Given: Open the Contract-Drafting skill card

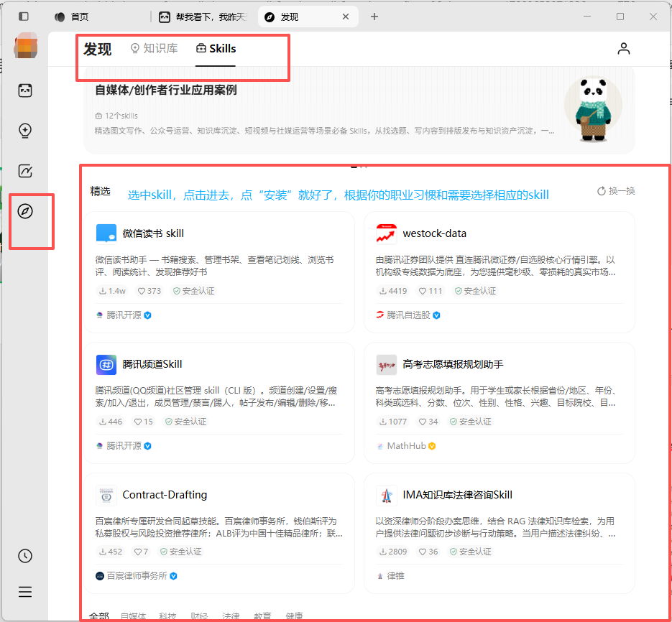Looking at the screenshot, I should click(x=219, y=534).
